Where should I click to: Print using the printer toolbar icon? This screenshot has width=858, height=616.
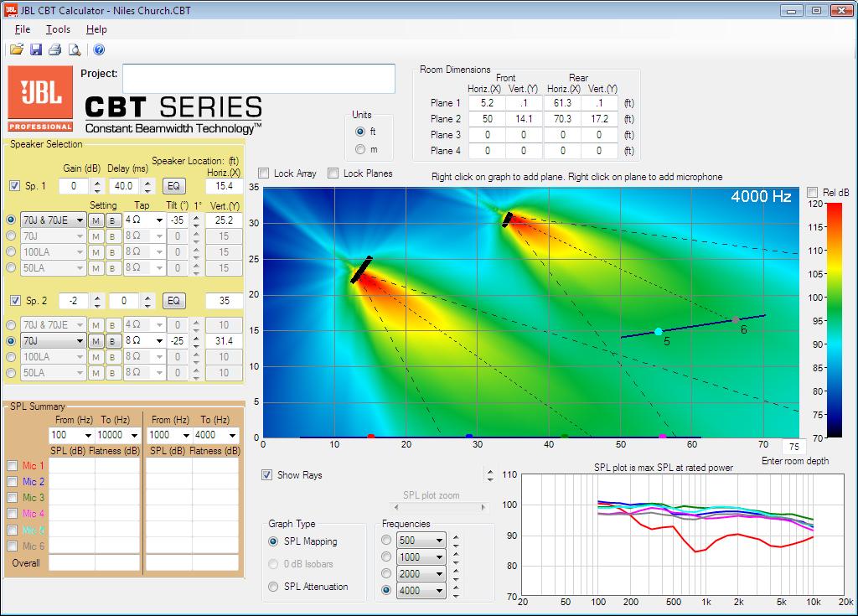(54, 49)
